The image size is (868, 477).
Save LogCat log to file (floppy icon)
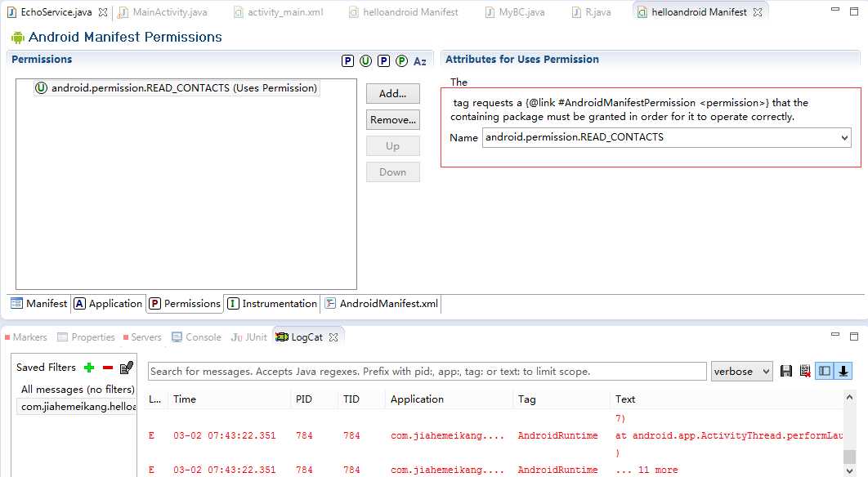[x=786, y=372]
